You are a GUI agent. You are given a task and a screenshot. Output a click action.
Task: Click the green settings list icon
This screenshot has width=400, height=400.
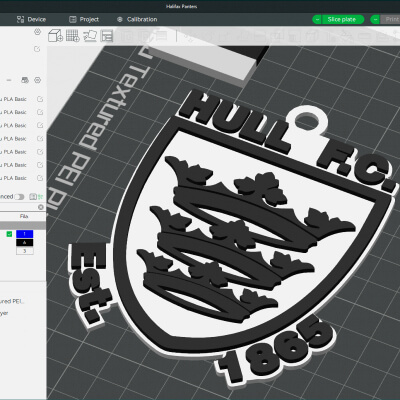(x=40, y=197)
